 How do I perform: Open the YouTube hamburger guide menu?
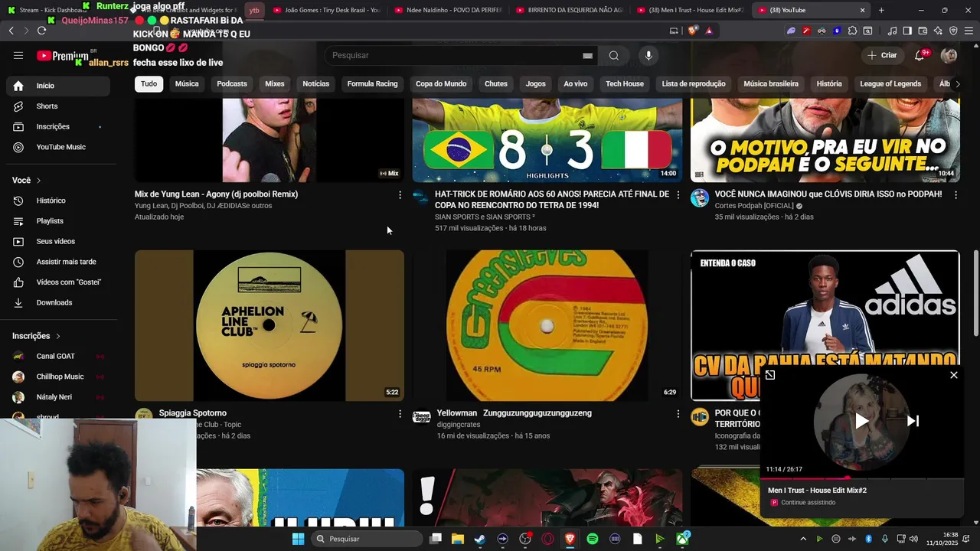18,55
